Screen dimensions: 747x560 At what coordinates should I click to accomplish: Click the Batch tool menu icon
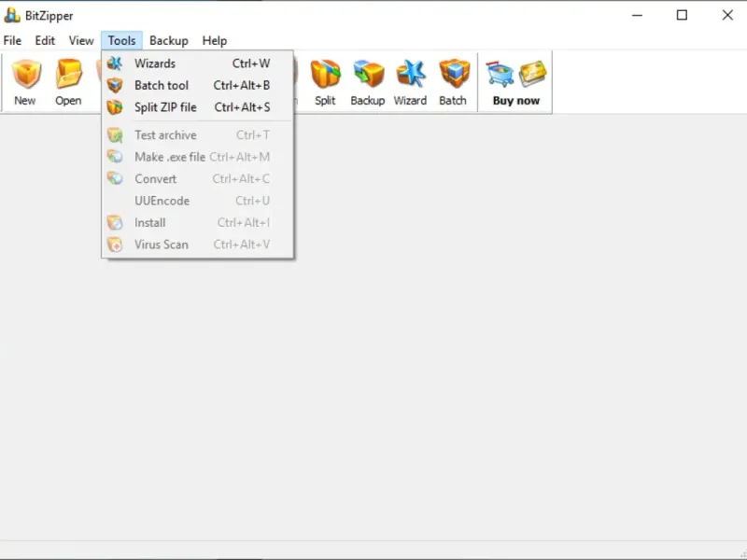(114, 85)
